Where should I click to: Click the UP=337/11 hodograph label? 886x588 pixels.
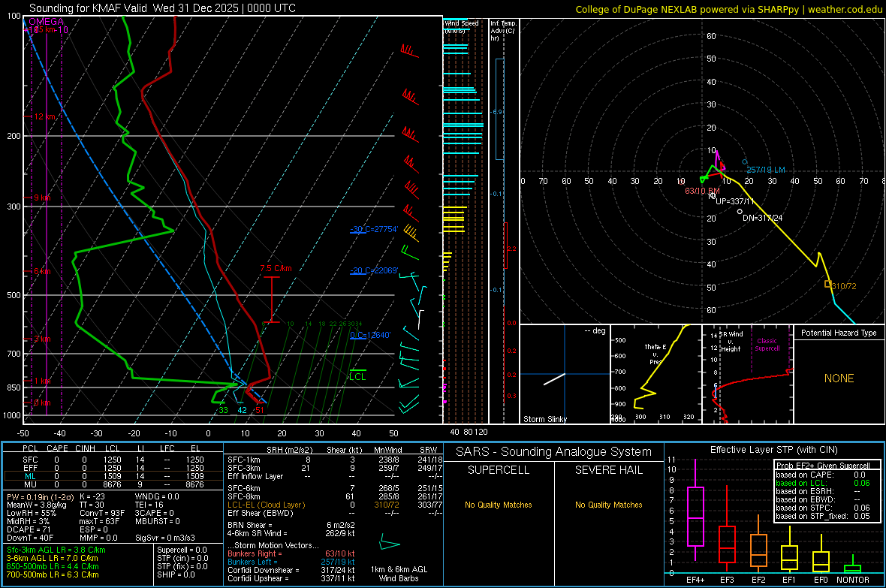pos(734,201)
